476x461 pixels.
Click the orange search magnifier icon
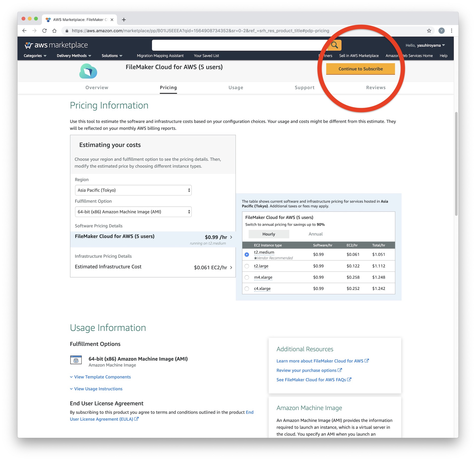(x=334, y=45)
